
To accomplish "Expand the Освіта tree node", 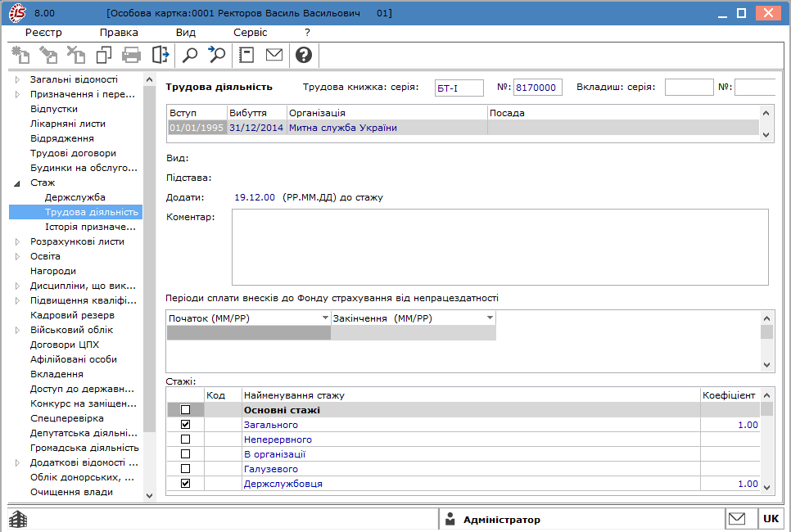I will 18,256.
